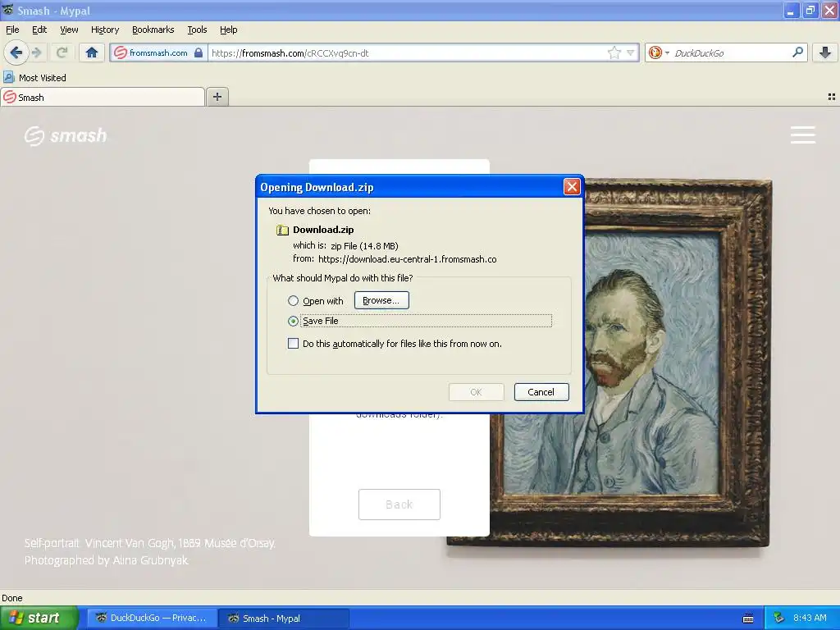Close the Opening Download.zip dialog

572,186
